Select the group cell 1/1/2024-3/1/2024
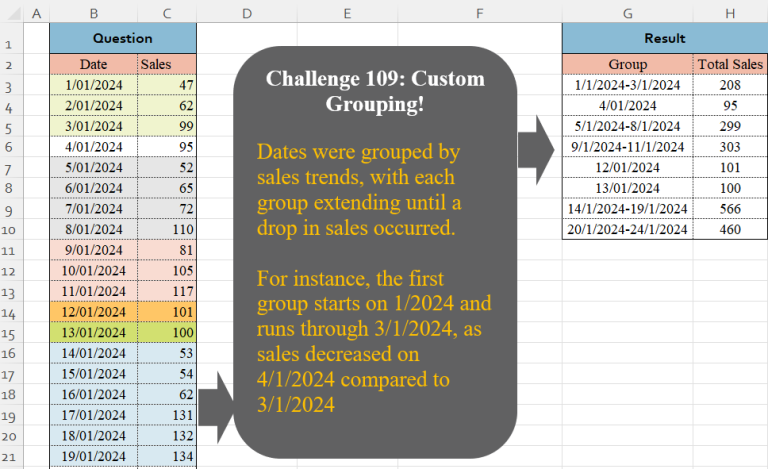The width and height of the screenshot is (768, 469). [x=627, y=85]
